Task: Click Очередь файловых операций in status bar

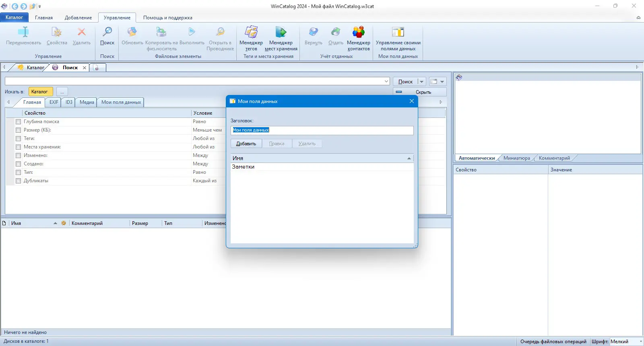Action: (x=553, y=342)
